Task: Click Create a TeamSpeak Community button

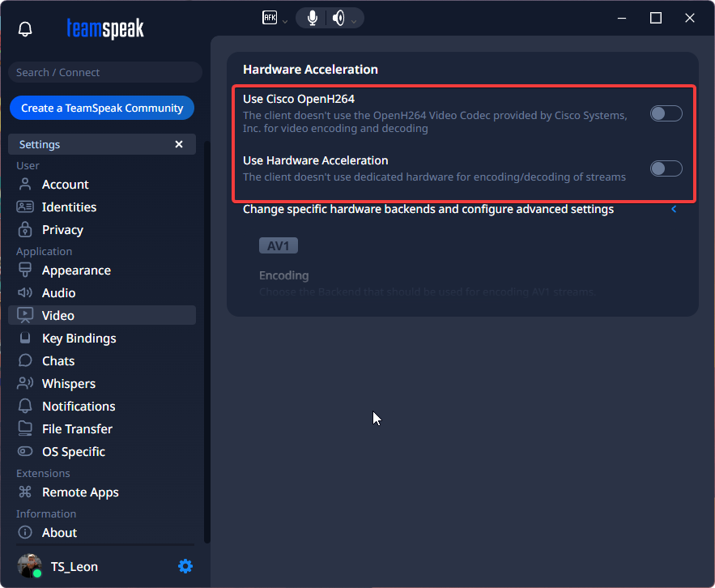Action: point(102,108)
